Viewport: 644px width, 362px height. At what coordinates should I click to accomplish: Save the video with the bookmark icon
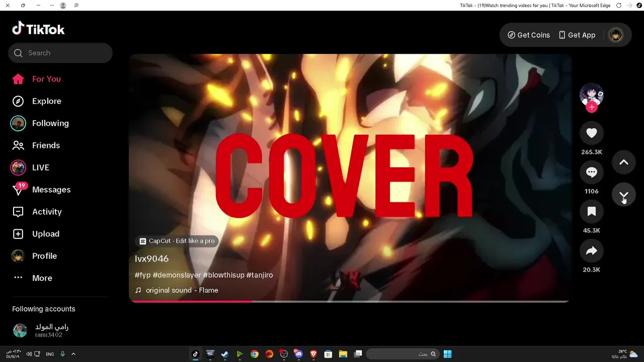(x=592, y=211)
